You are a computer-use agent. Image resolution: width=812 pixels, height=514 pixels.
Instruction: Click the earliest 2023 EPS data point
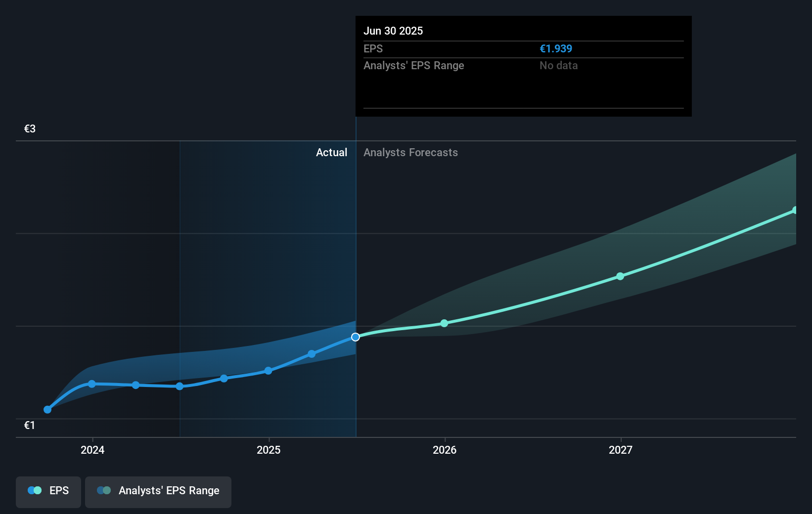click(46, 409)
